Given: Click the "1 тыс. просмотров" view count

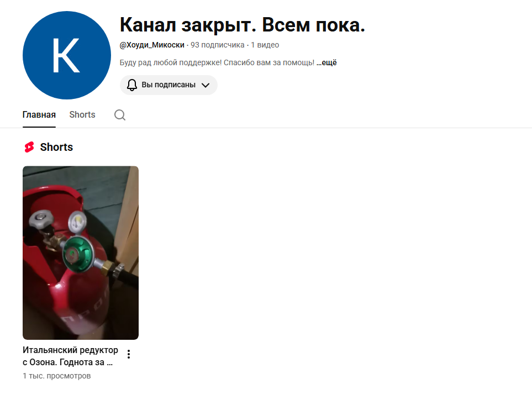Looking at the screenshot, I should [x=57, y=376].
